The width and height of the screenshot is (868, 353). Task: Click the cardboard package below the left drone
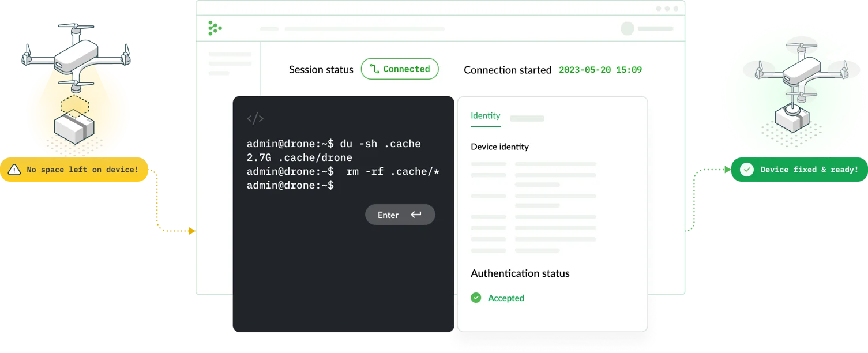coord(74,128)
